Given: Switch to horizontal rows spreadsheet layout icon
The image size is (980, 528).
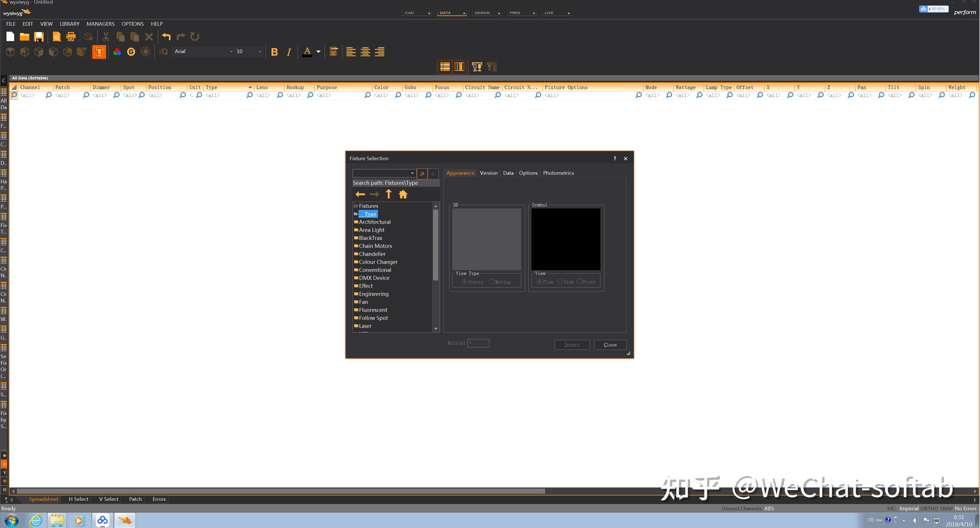Looking at the screenshot, I should (x=445, y=67).
